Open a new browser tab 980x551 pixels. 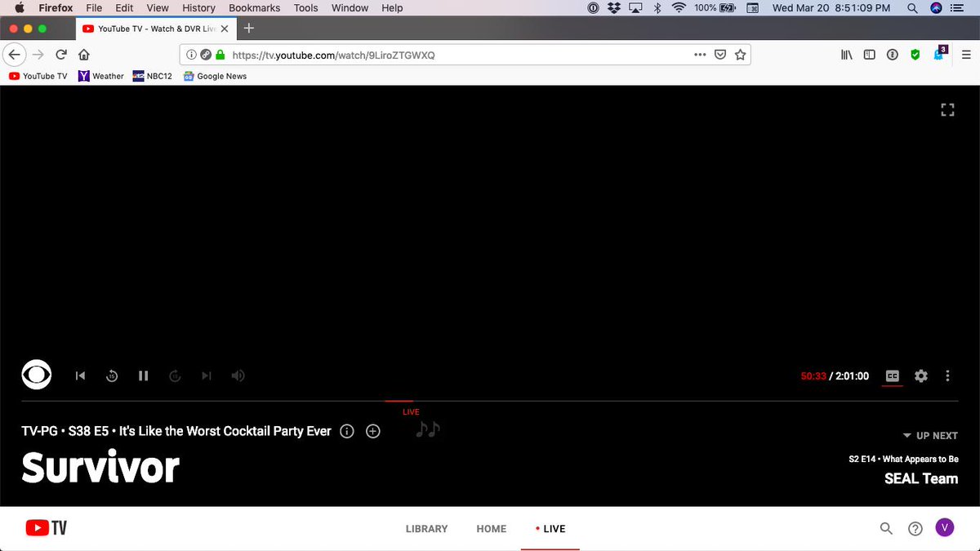249,28
